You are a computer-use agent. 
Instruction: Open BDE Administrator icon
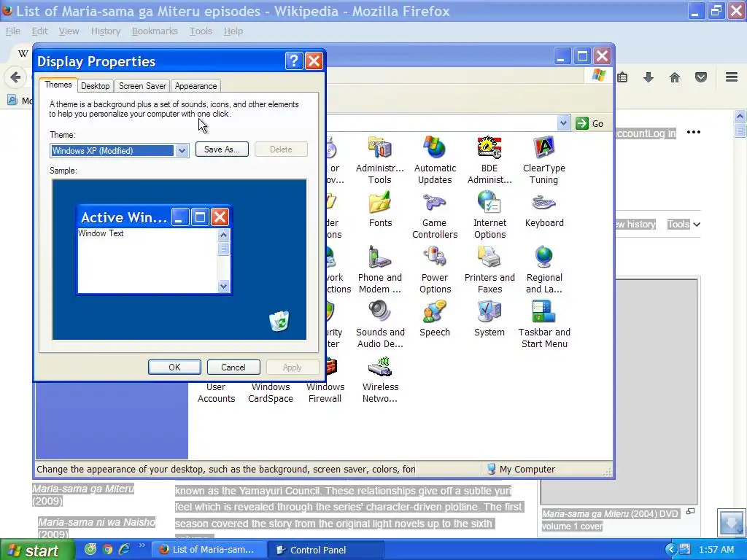tap(489, 160)
